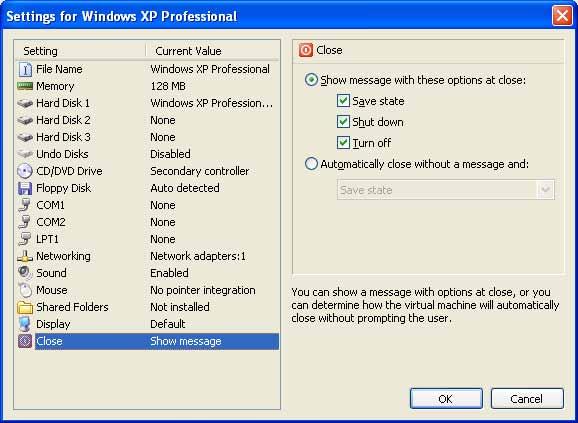Click the Hard Disk 2 drive icon
The width and height of the screenshot is (578, 423).
point(25,120)
